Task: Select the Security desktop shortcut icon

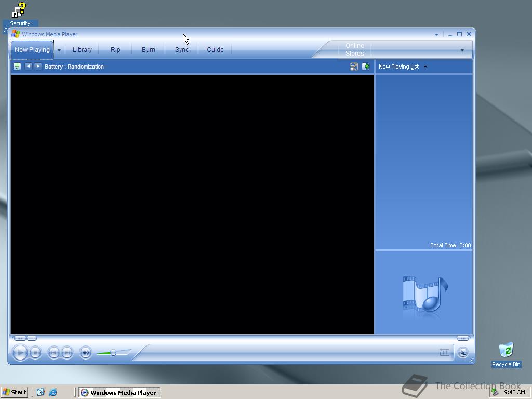Action: click(20, 14)
